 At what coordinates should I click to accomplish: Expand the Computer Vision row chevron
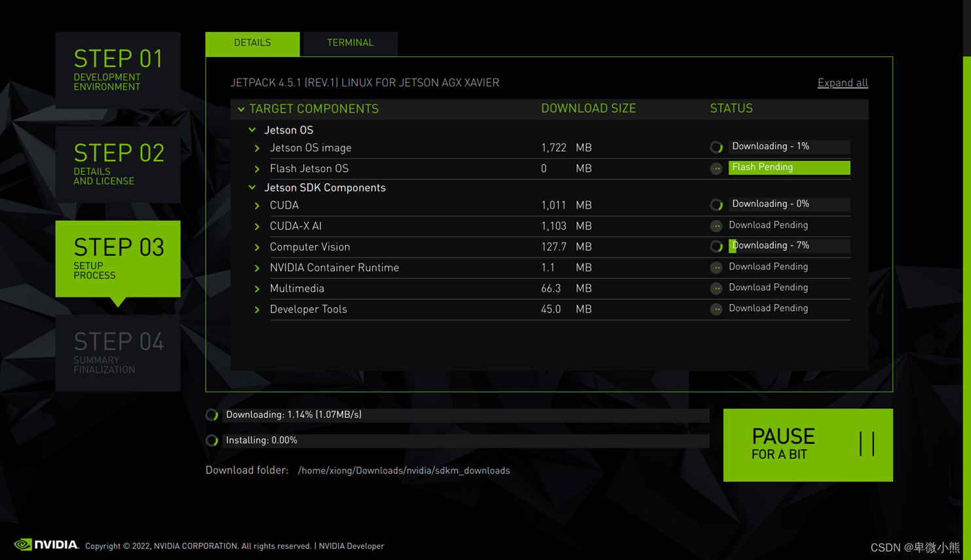(257, 248)
